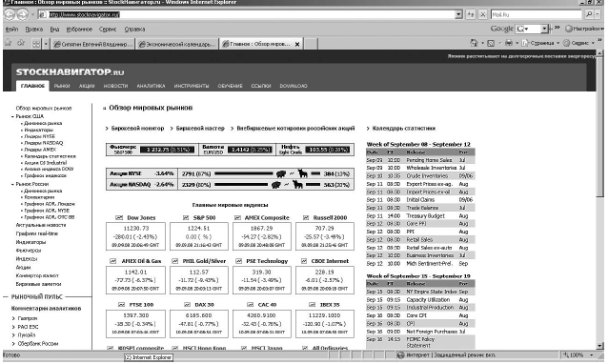The image size is (608, 364).
Task: Toggle the S&P 500 chart checkbox
Action: point(186,218)
